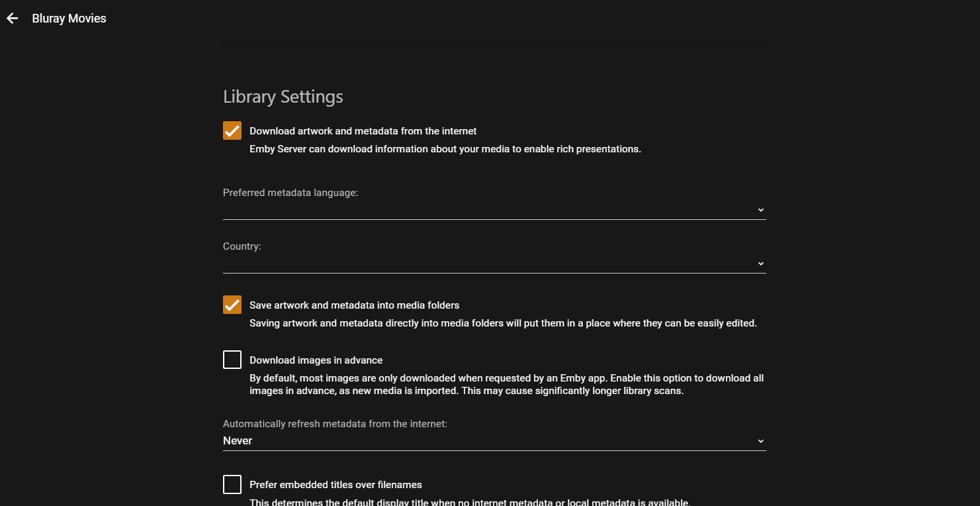Click the Country field's chevron arrow
This screenshot has height=506, width=980.
click(x=760, y=264)
